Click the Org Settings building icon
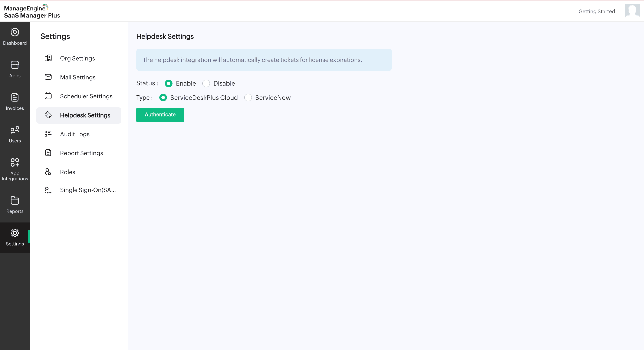The image size is (644, 350). click(48, 58)
